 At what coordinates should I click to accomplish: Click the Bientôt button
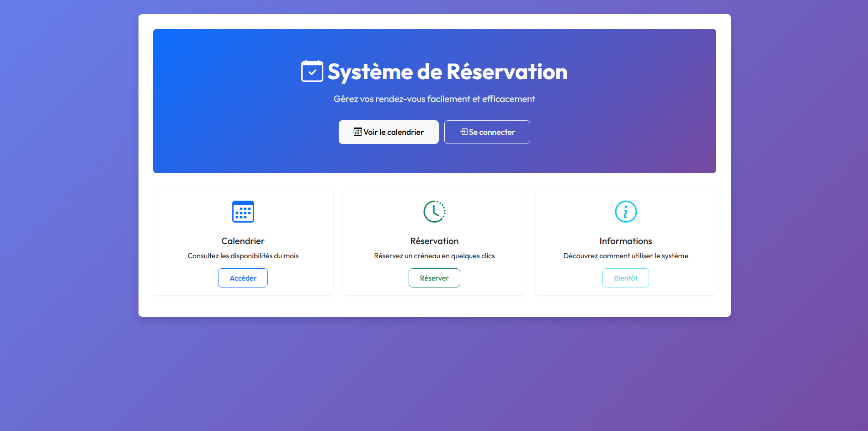[x=625, y=278]
